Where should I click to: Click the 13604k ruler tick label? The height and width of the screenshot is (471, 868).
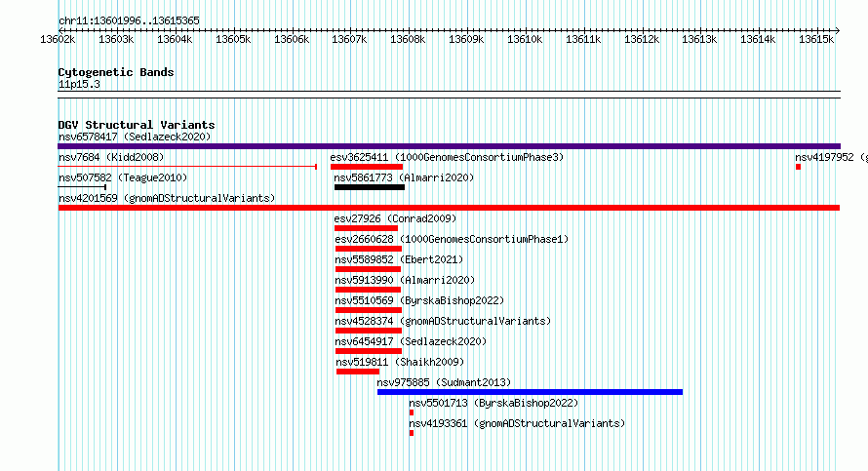175,40
